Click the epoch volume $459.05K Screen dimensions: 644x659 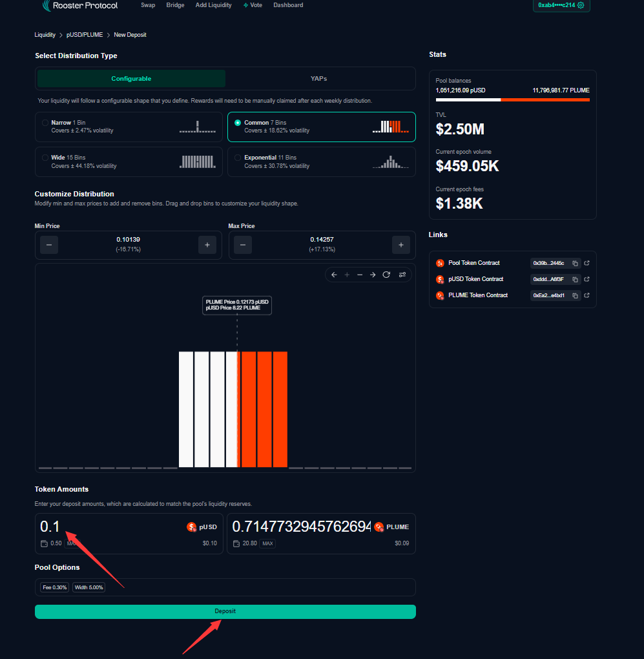point(467,166)
